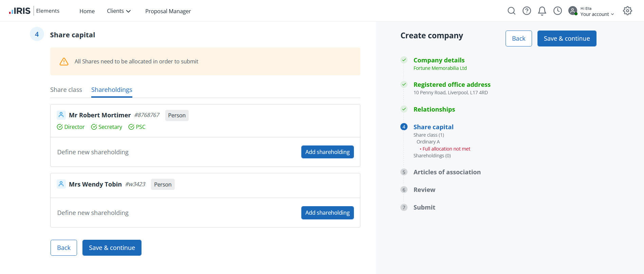This screenshot has width=644, height=274.
Task: Open Proposal Manager from the navigation
Action: pos(168,11)
